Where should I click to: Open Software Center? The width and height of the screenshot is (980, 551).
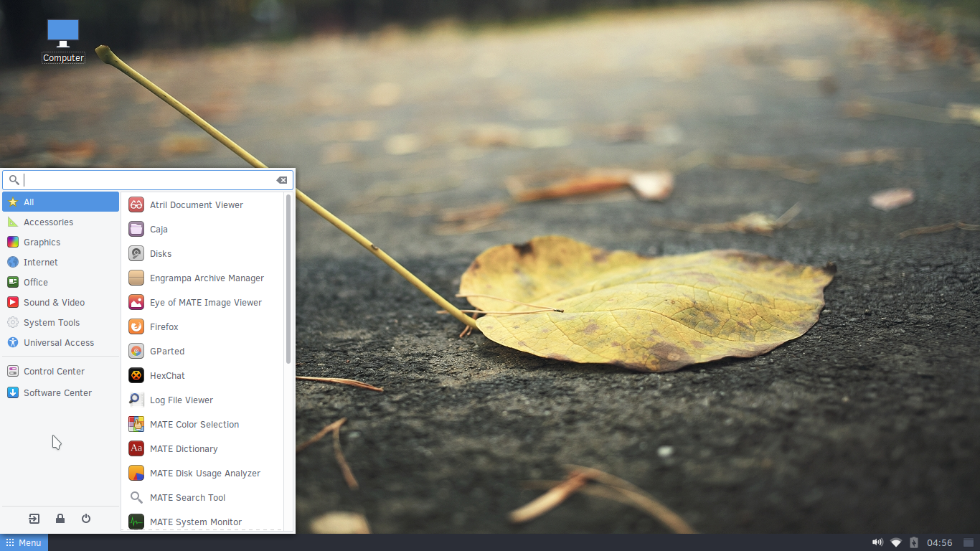point(60,392)
